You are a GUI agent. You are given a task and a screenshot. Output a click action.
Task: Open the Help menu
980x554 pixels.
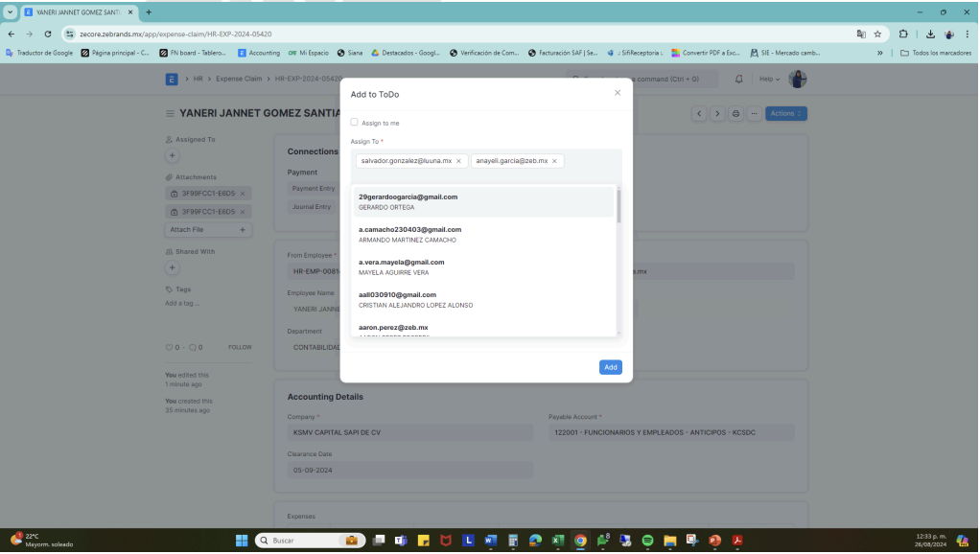[770, 79]
